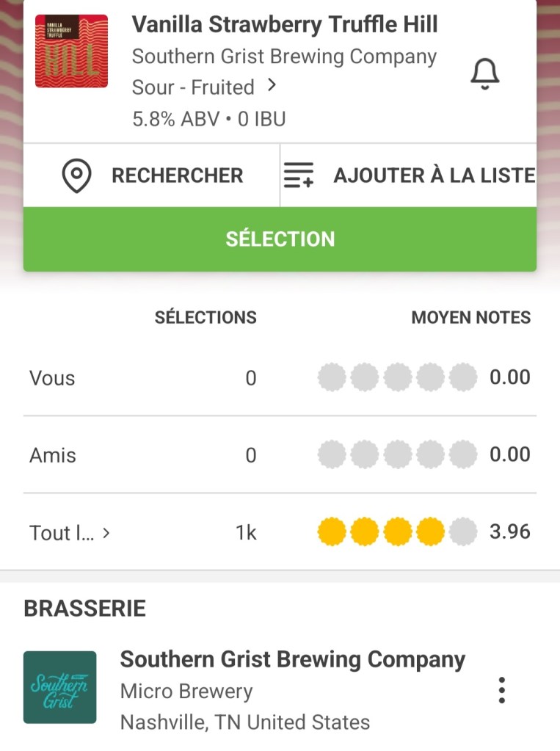Tap the Amis rating circles
Image resolution: width=560 pixels, height=751 pixels.
point(397,455)
